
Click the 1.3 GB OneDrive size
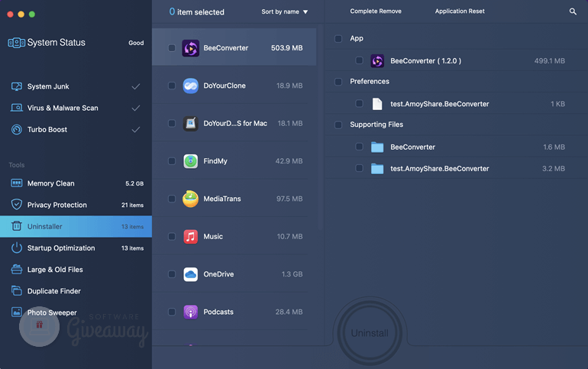292,274
